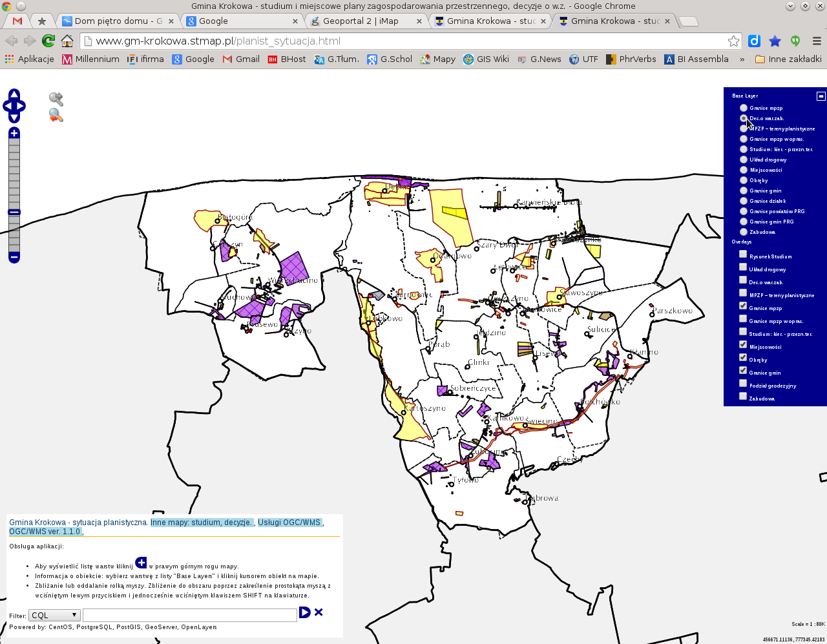Select base layer radio Zabudowa
This screenshot has width=827, height=644.
click(x=744, y=232)
